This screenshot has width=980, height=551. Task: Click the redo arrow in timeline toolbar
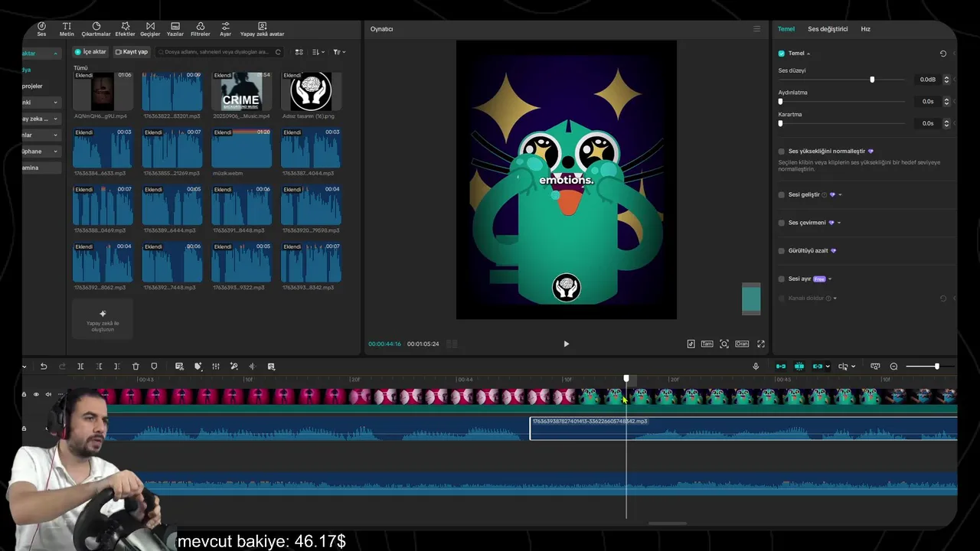coord(62,367)
